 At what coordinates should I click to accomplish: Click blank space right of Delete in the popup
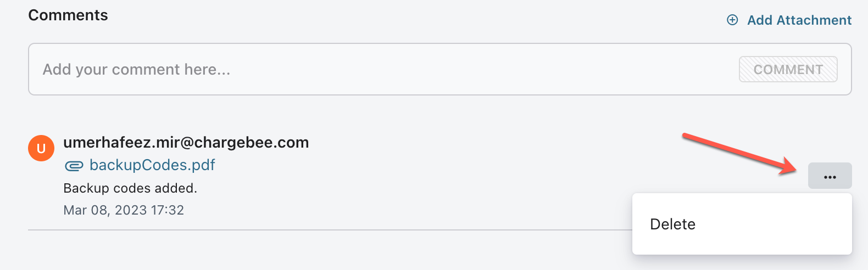tap(780, 224)
